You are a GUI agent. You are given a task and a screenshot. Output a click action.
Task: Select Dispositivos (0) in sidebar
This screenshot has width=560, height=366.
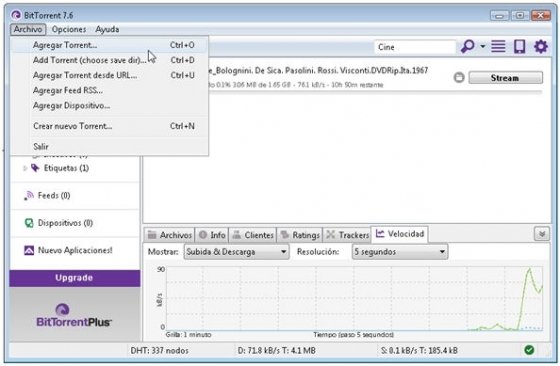tap(65, 223)
